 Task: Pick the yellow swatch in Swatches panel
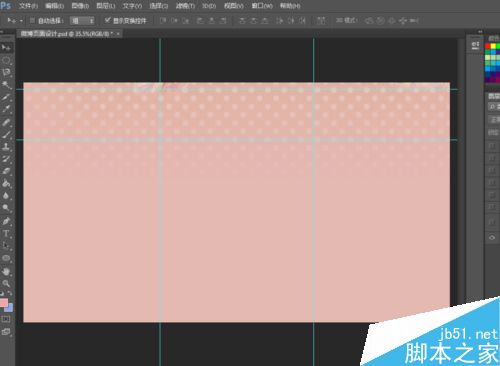493,46
